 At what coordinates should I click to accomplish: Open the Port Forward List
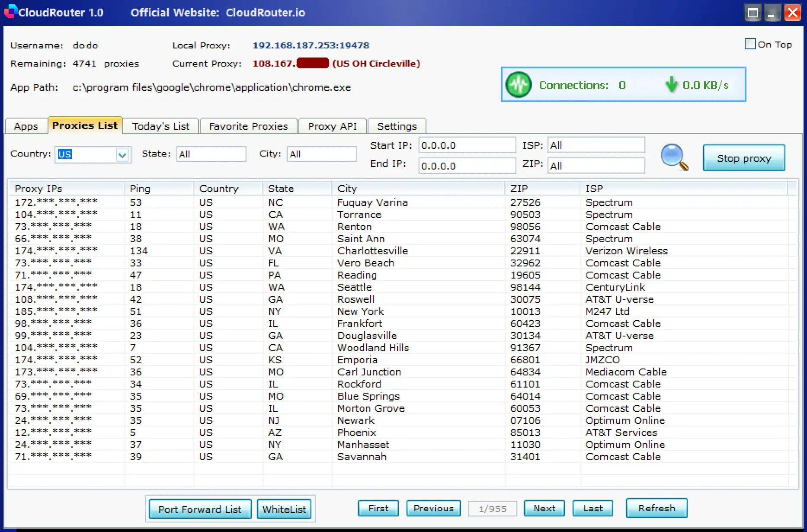tap(200, 509)
